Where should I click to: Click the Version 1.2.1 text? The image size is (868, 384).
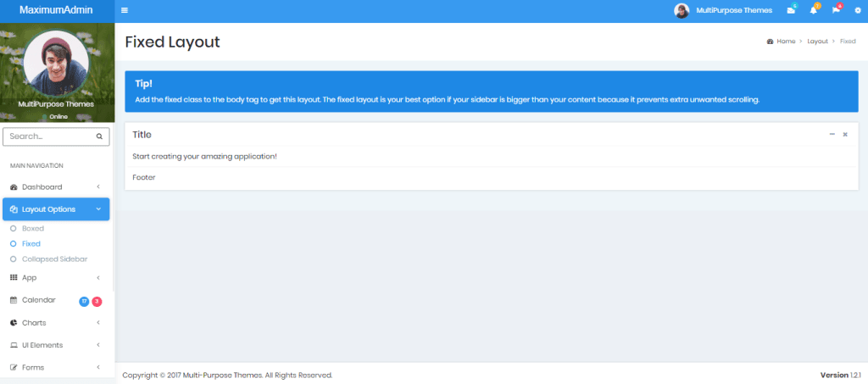[x=840, y=376]
